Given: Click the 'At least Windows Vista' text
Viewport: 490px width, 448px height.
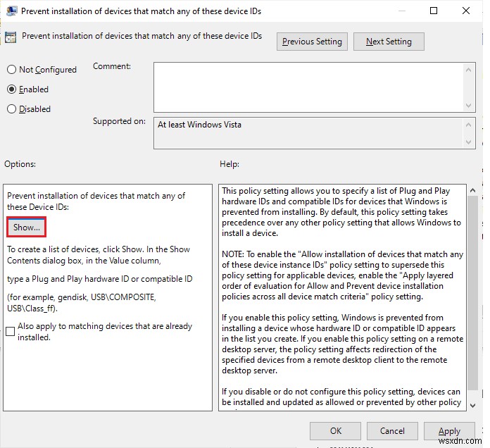Looking at the screenshot, I should pyautogui.click(x=199, y=125).
